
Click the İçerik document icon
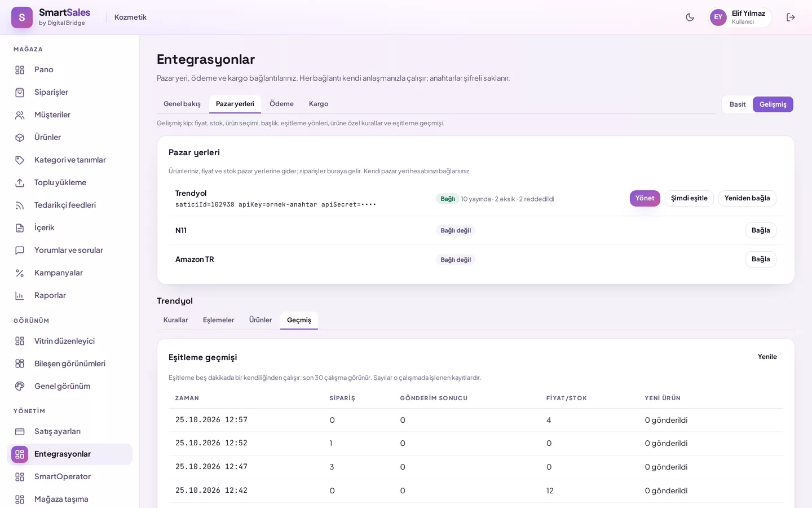pos(20,228)
